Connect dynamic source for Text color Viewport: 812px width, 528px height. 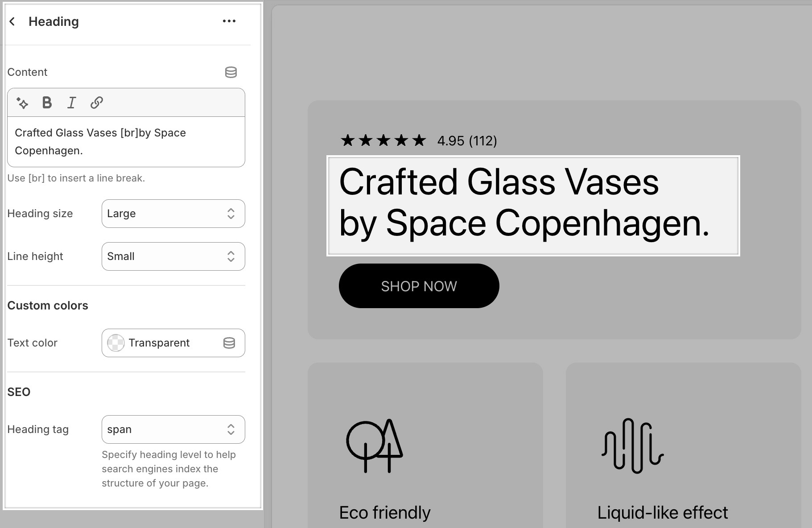229,343
